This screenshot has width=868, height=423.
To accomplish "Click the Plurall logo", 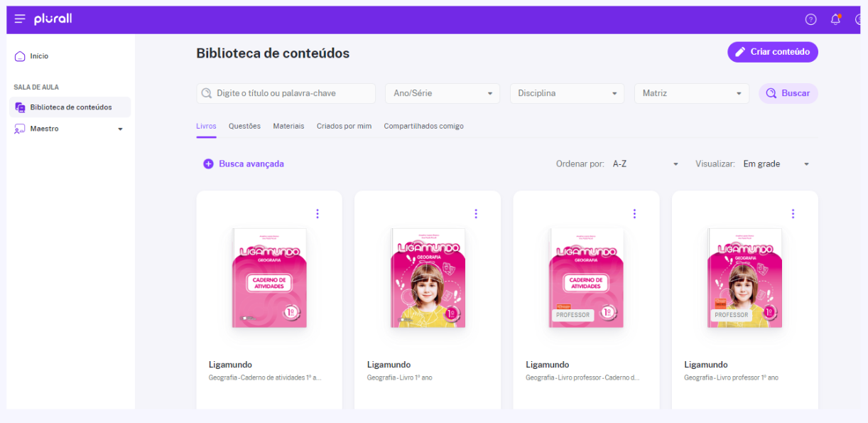I will click(x=53, y=19).
